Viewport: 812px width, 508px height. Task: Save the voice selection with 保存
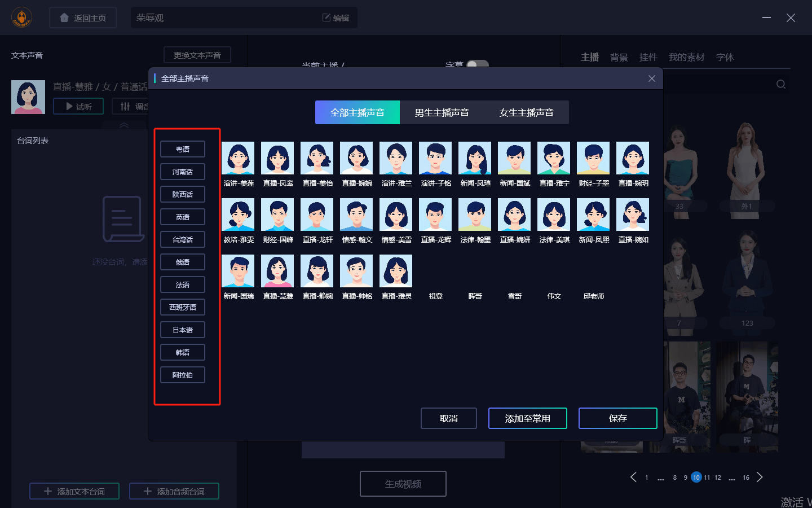617,418
